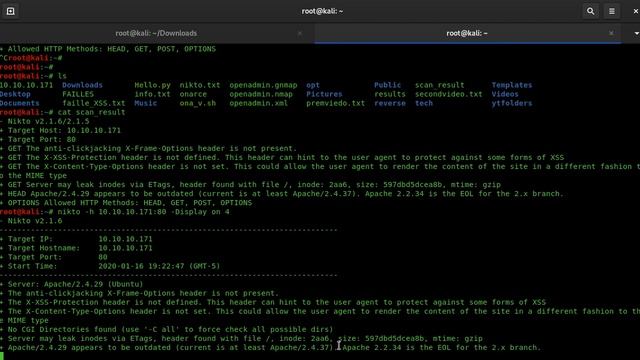Click the nikto.txt file name
The width and height of the screenshot is (640, 360).
click(200, 85)
